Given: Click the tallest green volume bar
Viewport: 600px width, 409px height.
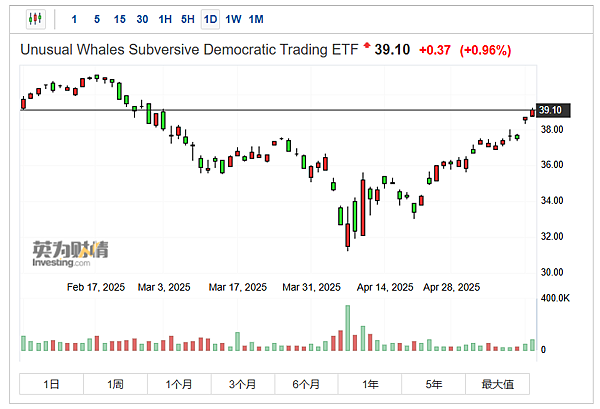Looking at the screenshot, I should (347, 328).
